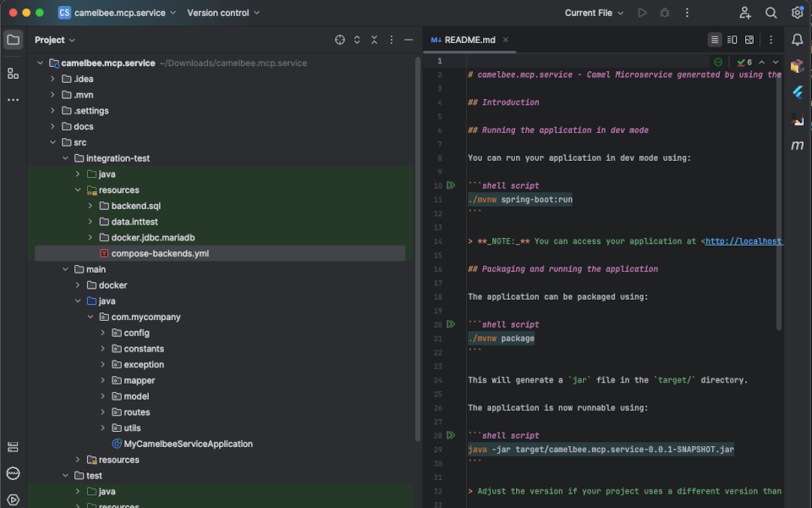
Task: Collapse the main folder
Action: click(x=65, y=269)
